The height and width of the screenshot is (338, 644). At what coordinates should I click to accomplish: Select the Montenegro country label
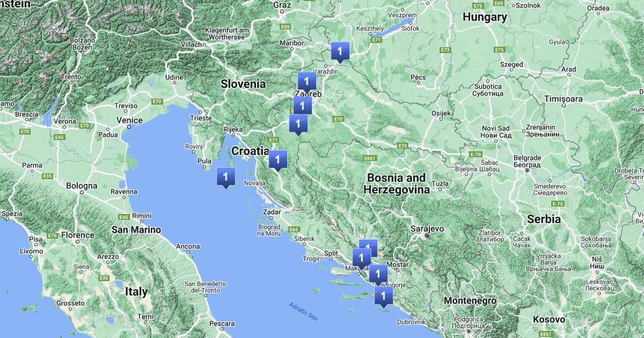pos(470,301)
